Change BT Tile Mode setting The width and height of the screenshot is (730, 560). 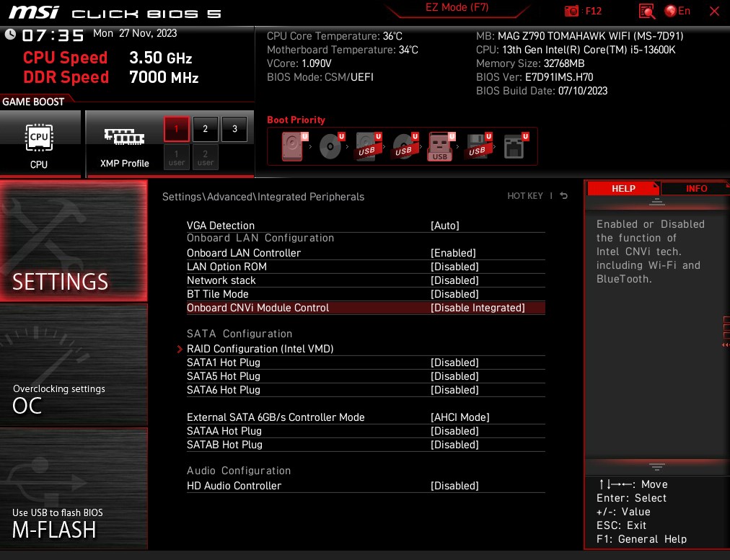(366, 294)
